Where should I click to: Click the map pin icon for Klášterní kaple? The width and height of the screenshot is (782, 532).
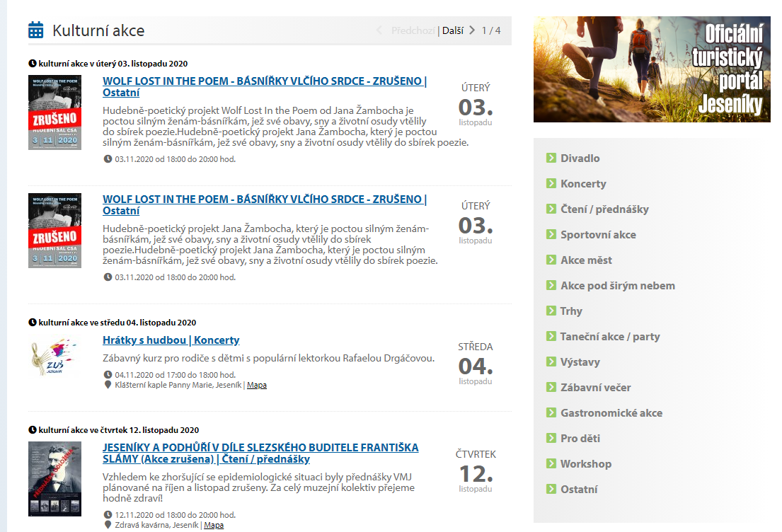coord(108,385)
